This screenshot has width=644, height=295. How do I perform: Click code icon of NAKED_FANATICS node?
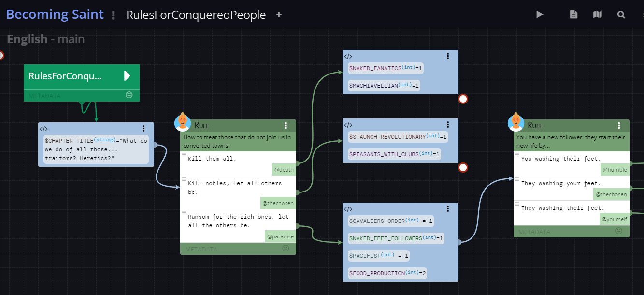348,56
